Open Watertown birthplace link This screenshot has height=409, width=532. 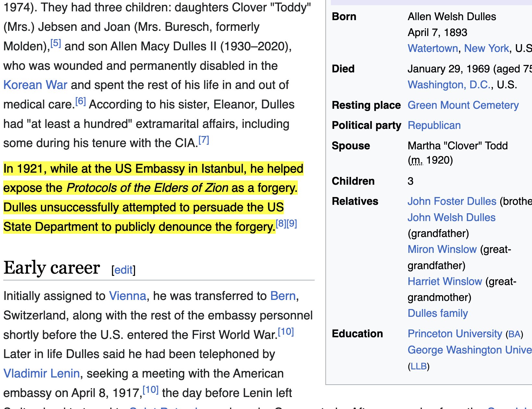click(x=432, y=48)
